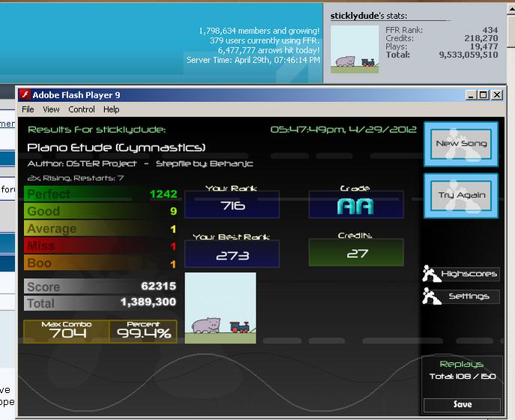
Task: Click the Try Again button
Action: 461,196
